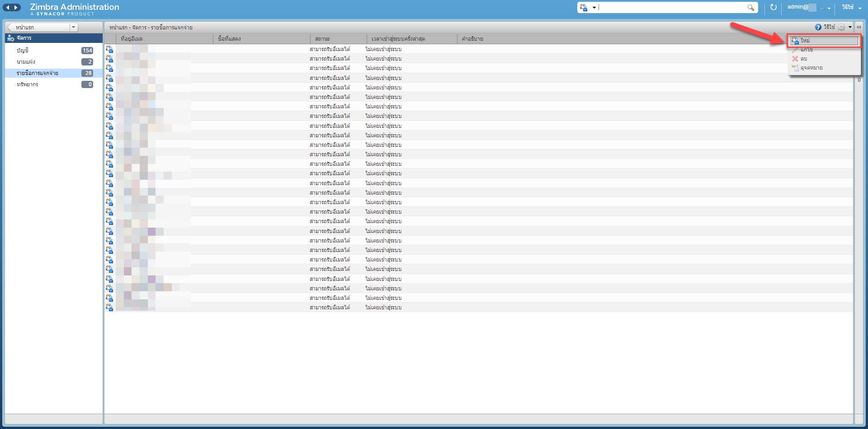This screenshot has height=429, width=868.
Task: Expand the admin account dropdown
Action: tap(829, 8)
